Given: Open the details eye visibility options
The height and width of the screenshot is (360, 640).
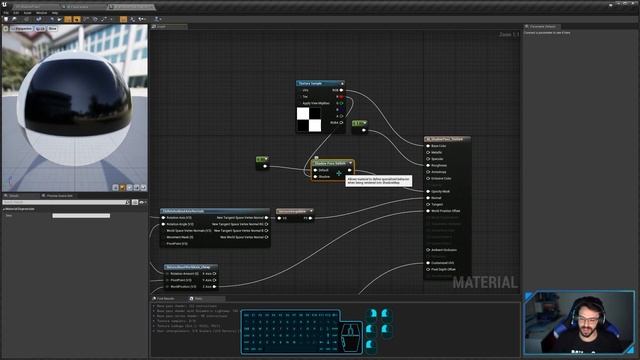Looking at the screenshot, I should pyautogui.click(x=142, y=202).
